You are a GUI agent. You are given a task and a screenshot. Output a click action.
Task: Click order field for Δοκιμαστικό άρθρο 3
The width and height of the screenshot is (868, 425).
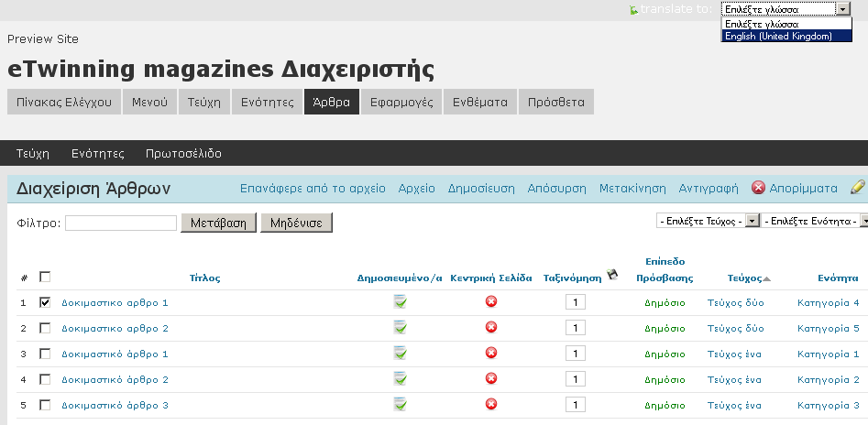point(576,405)
